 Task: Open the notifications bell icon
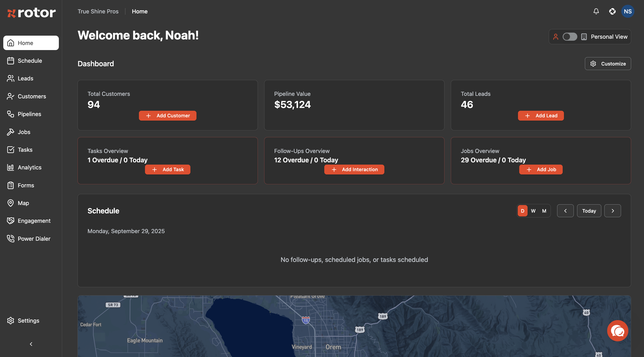coord(596,11)
